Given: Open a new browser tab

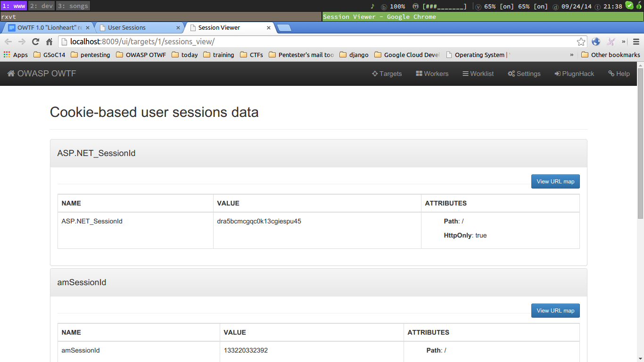Looking at the screenshot, I should 284,28.
